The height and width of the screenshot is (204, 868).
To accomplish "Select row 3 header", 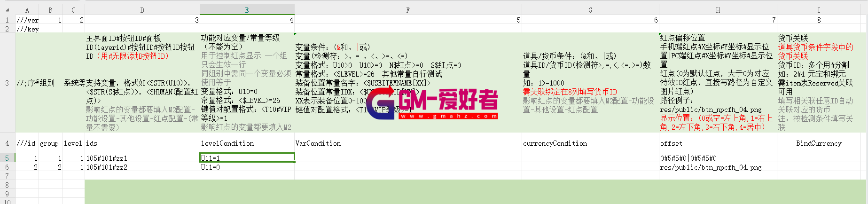I will tap(7, 83).
